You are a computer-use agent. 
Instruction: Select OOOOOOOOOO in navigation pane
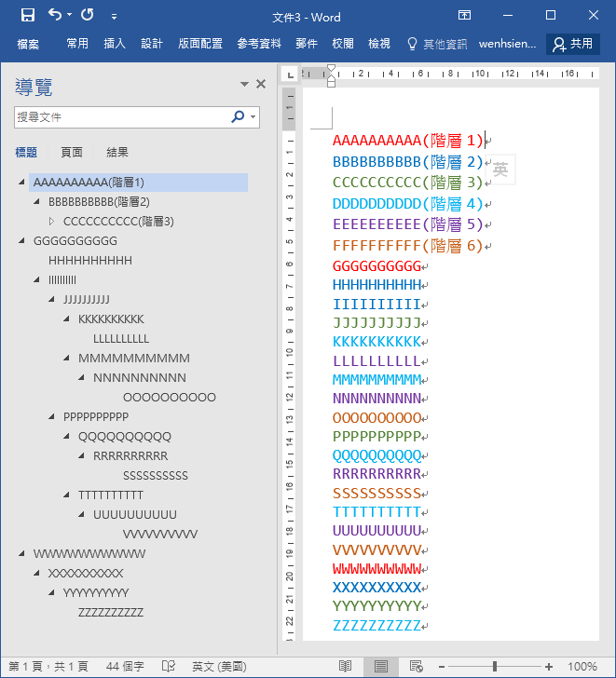pos(170,398)
